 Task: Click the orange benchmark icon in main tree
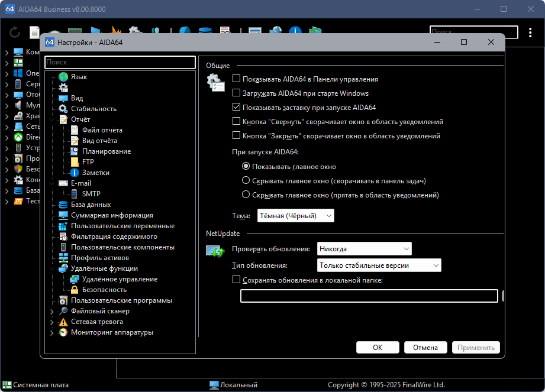pos(18,201)
